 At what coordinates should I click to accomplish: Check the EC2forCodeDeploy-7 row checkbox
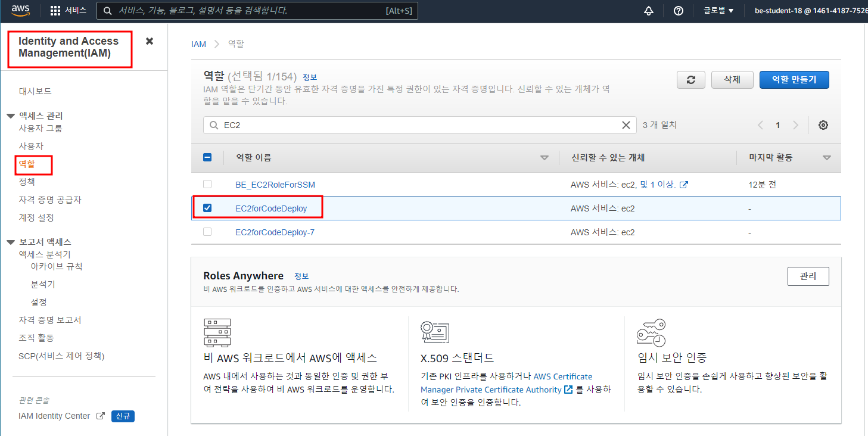point(207,232)
